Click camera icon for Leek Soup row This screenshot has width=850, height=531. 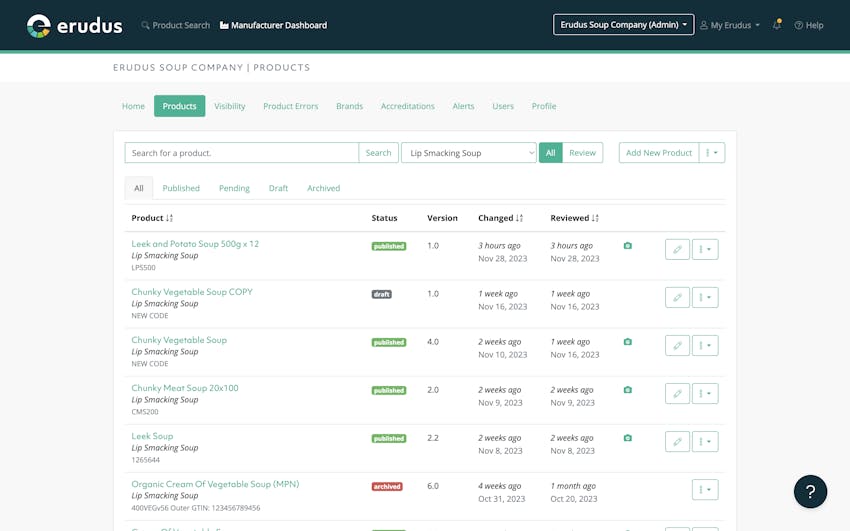pyautogui.click(x=628, y=438)
